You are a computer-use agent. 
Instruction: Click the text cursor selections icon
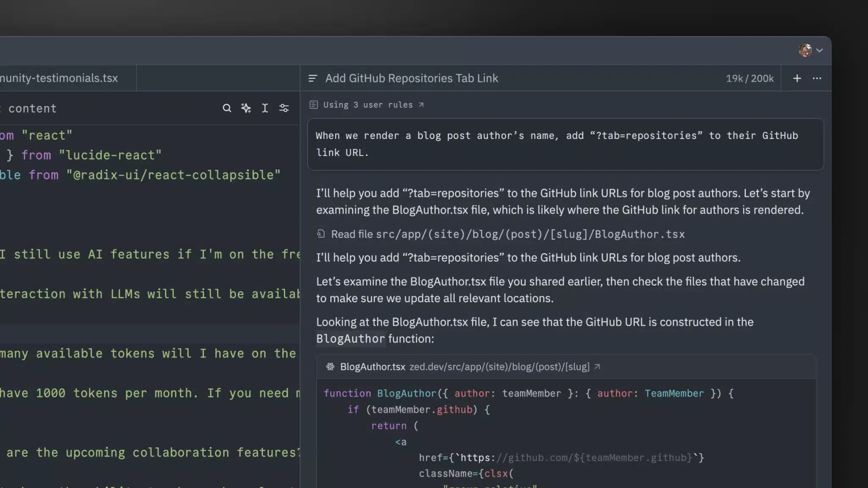click(x=265, y=108)
